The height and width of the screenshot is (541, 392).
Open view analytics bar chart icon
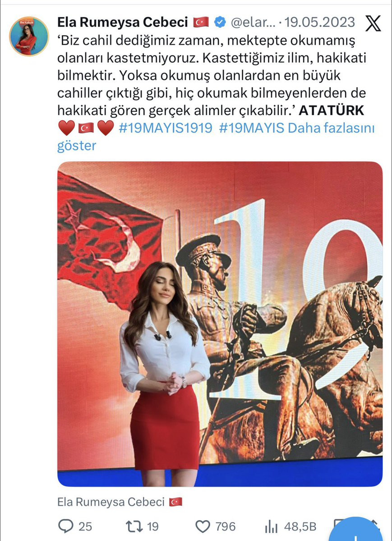(271, 527)
